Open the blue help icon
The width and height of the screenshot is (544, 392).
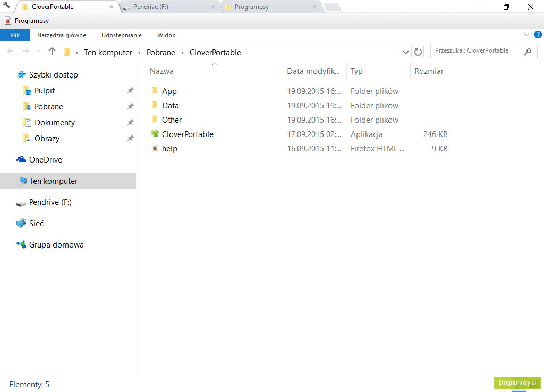coord(538,35)
